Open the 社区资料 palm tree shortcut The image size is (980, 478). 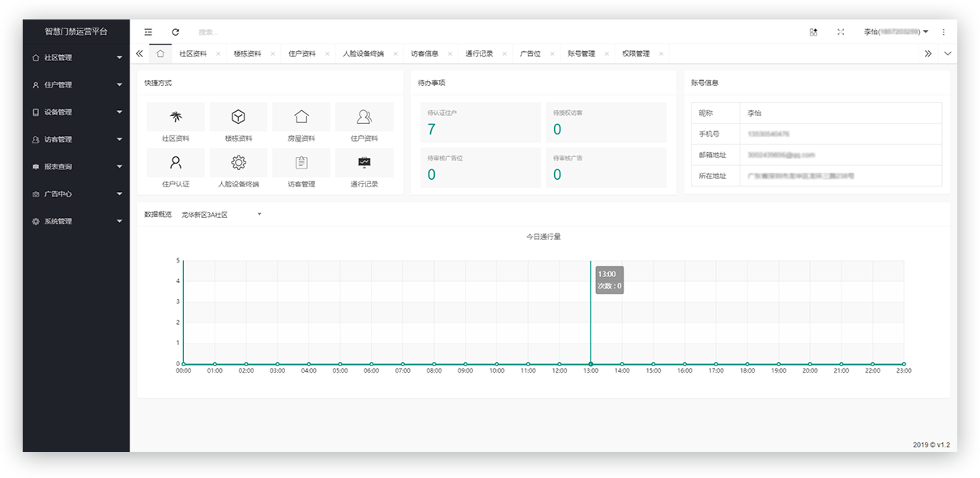[x=176, y=117]
